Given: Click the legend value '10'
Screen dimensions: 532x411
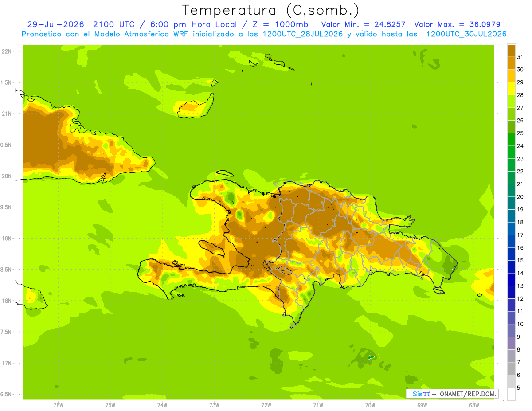Looking at the screenshot, I should [520, 324].
